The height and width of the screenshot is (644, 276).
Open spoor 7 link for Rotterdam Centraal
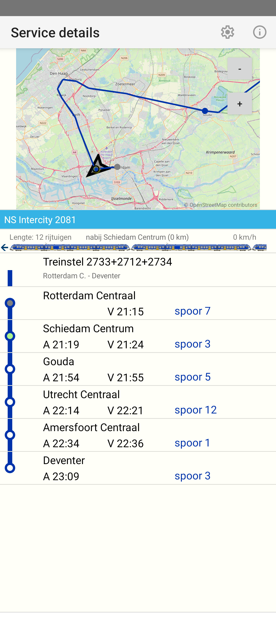coord(192,311)
